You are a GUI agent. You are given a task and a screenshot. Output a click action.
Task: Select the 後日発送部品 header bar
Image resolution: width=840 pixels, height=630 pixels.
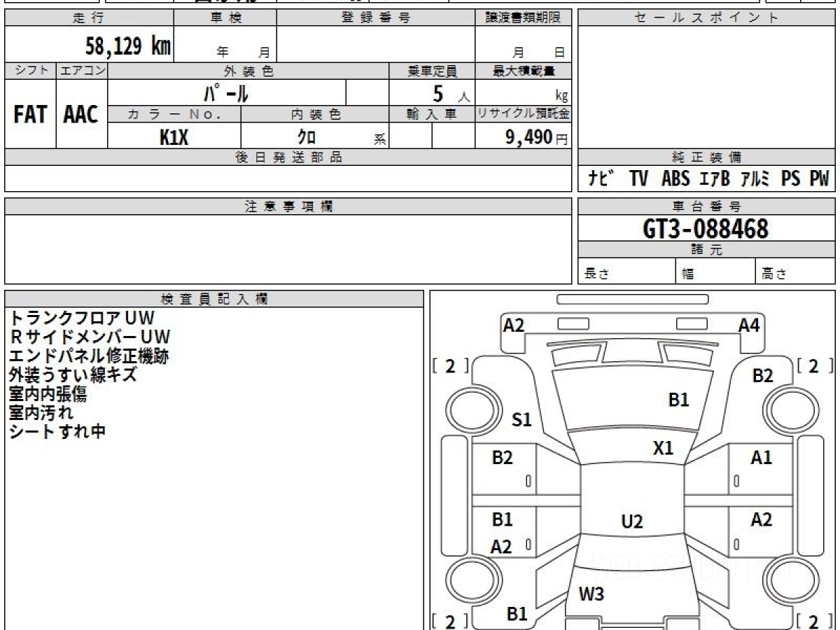pyautogui.click(x=288, y=157)
